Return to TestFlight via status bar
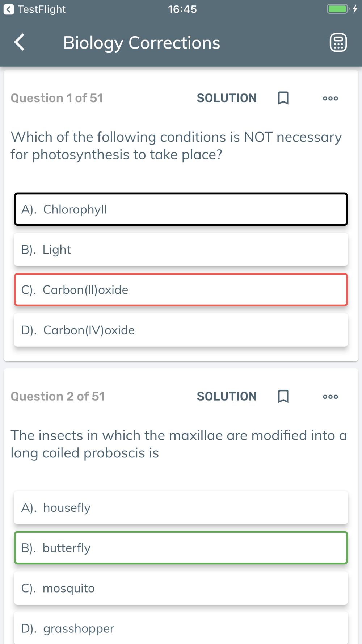This screenshot has width=362, height=644. point(35,9)
